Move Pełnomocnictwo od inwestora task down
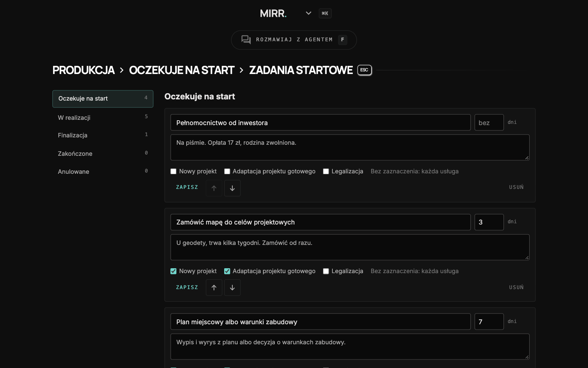588x368 pixels. tap(232, 188)
